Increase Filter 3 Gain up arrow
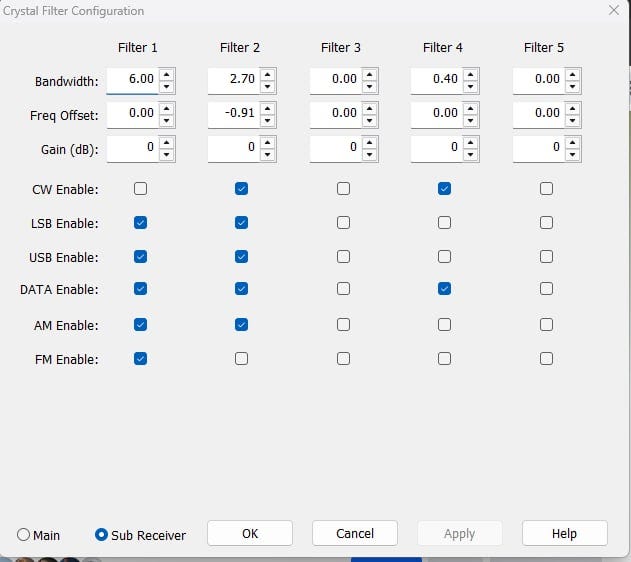631x562 pixels. tap(369, 143)
